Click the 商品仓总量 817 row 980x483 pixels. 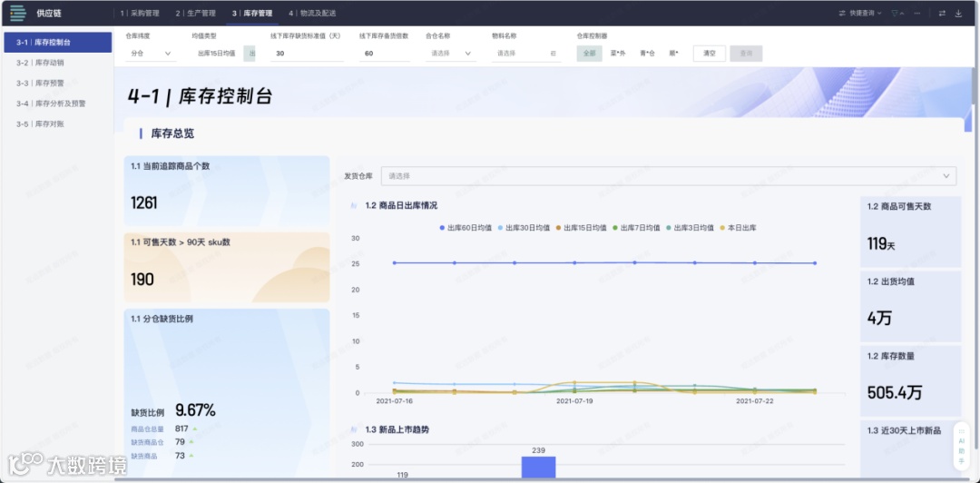(x=163, y=429)
